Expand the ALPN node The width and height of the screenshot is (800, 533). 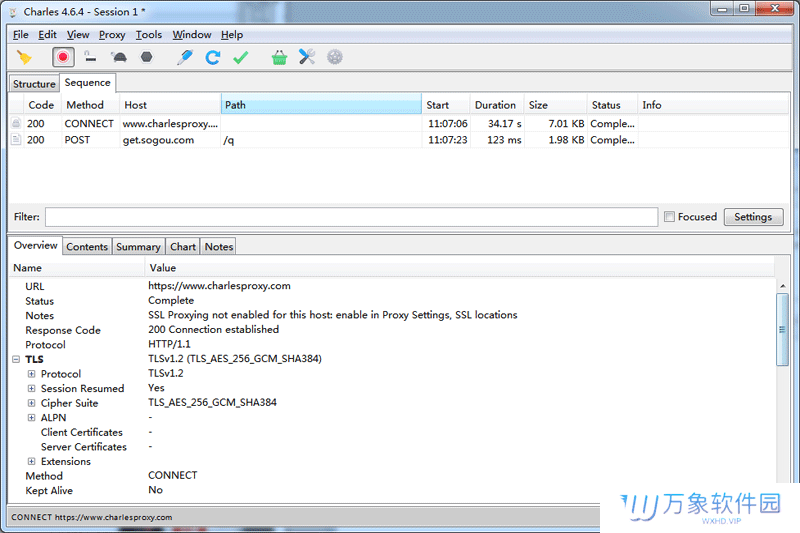32,417
